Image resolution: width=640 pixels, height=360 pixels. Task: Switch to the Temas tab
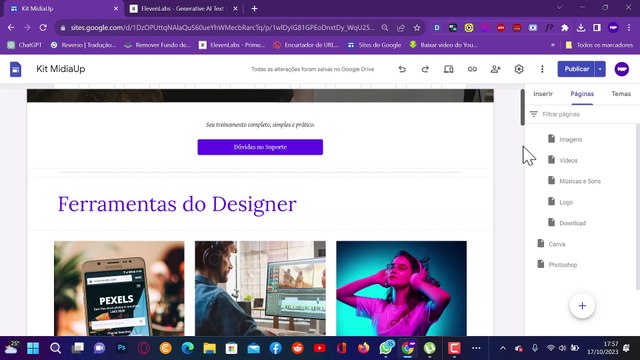621,94
